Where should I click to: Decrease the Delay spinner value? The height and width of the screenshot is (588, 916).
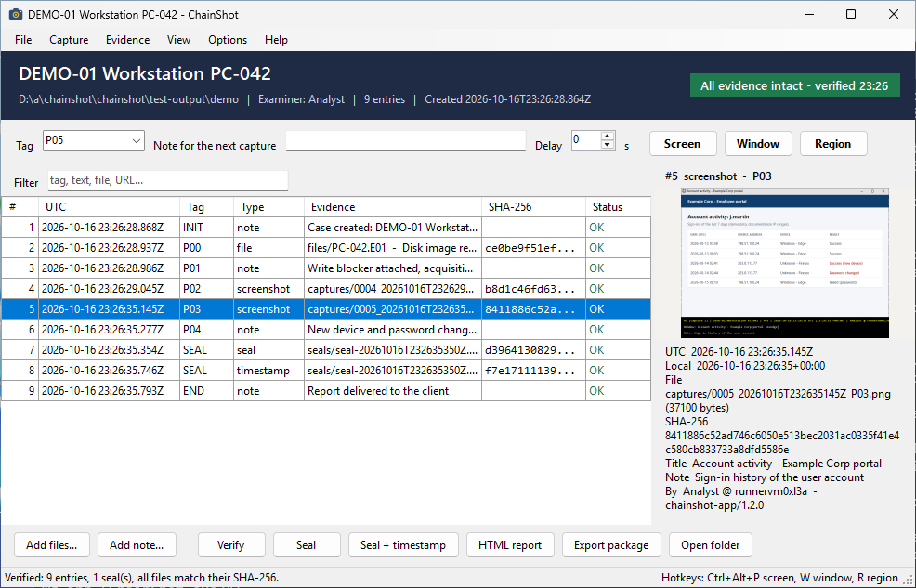[x=608, y=145]
